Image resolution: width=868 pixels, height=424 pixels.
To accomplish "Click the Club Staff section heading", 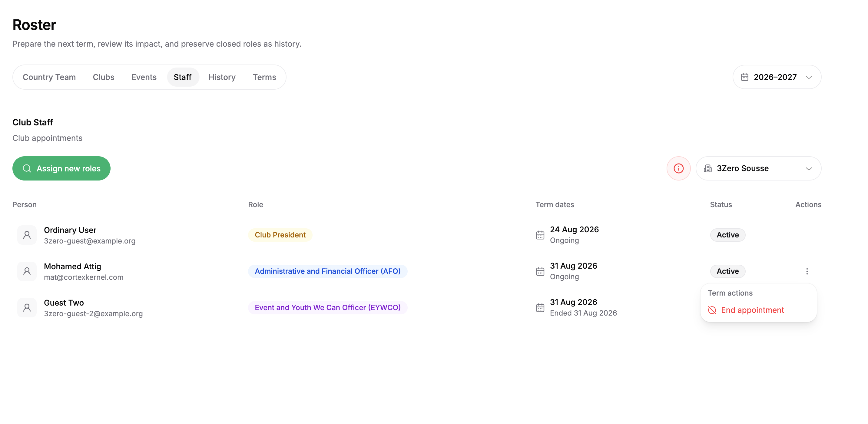I will coord(33,122).
